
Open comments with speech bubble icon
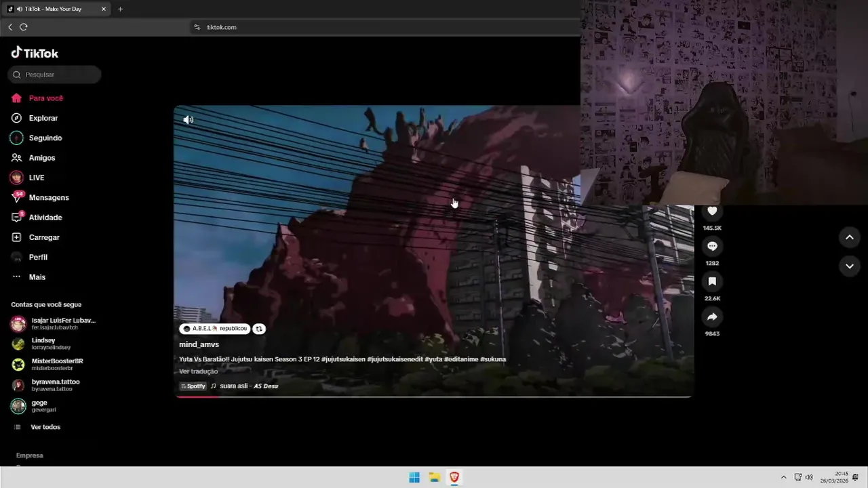coord(712,246)
